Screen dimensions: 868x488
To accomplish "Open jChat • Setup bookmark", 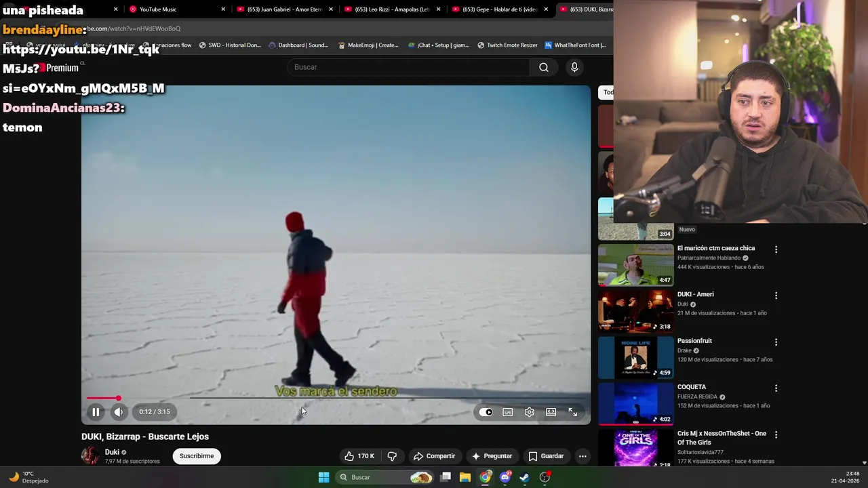I will [x=439, y=45].
